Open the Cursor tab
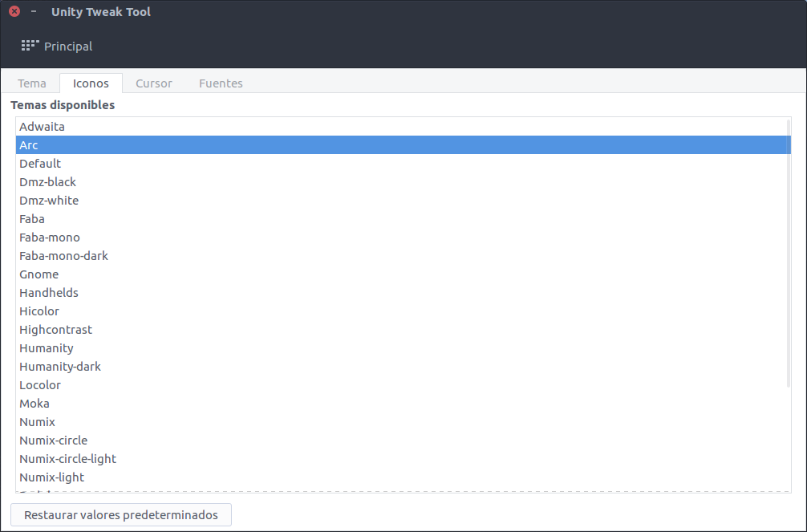 click(154, 83)
